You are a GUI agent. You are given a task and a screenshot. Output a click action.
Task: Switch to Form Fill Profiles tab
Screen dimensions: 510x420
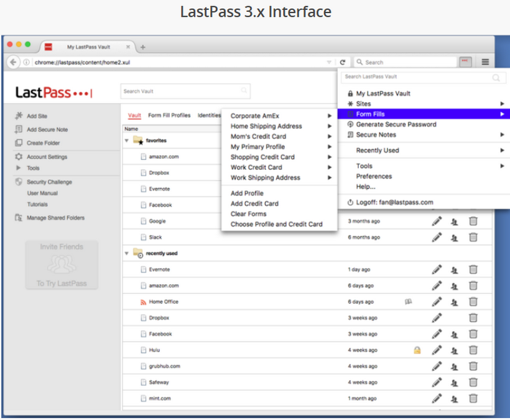coord(169,115)
